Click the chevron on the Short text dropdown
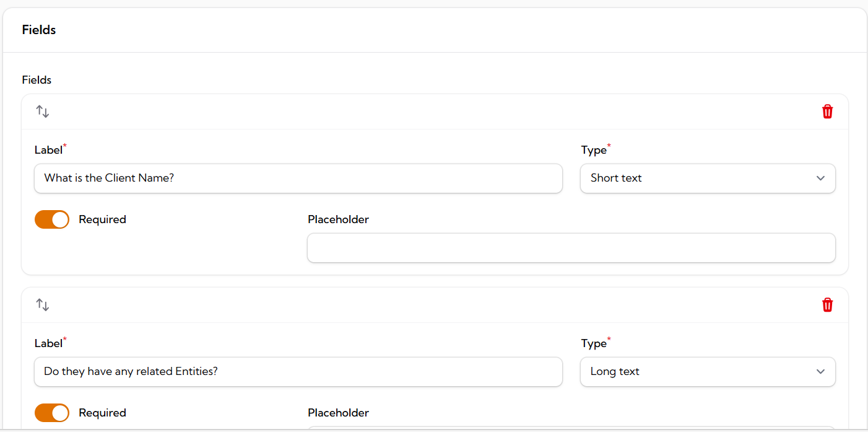This screenshot has width=868, height=432. 820,178
